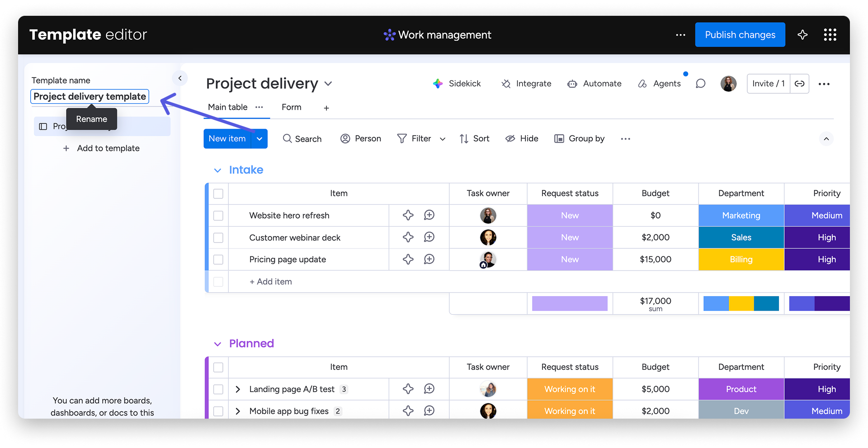The height and width of the screenshot is (448, 868).
Task: Open the conversation bubble icon
Action: [700, 84]
